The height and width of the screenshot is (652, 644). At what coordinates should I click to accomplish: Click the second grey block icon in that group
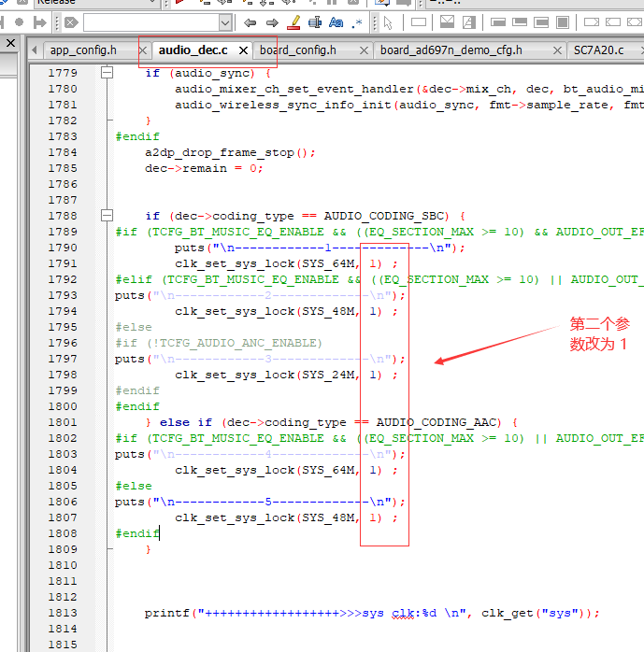point(520,22)
